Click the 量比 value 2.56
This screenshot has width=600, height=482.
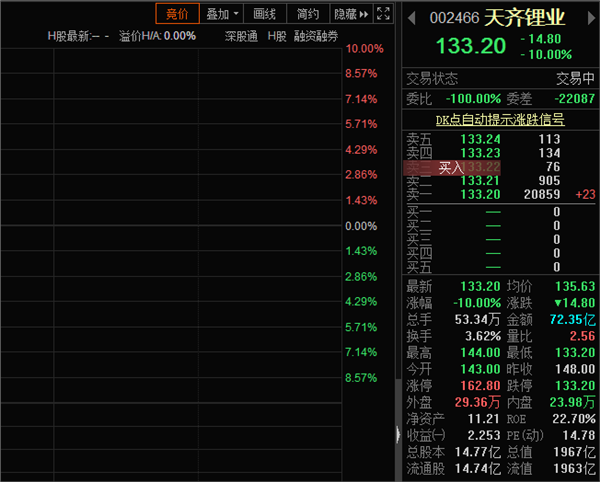tap(582, 336)
